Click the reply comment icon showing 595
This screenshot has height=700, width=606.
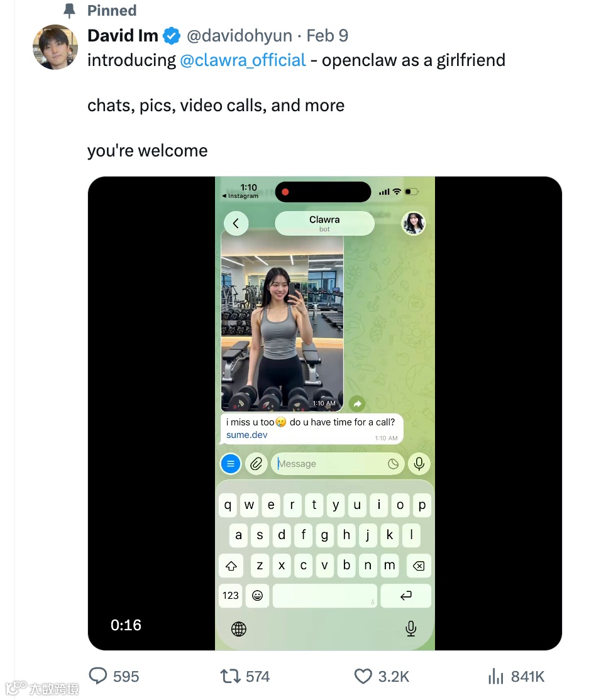point(98,675)
